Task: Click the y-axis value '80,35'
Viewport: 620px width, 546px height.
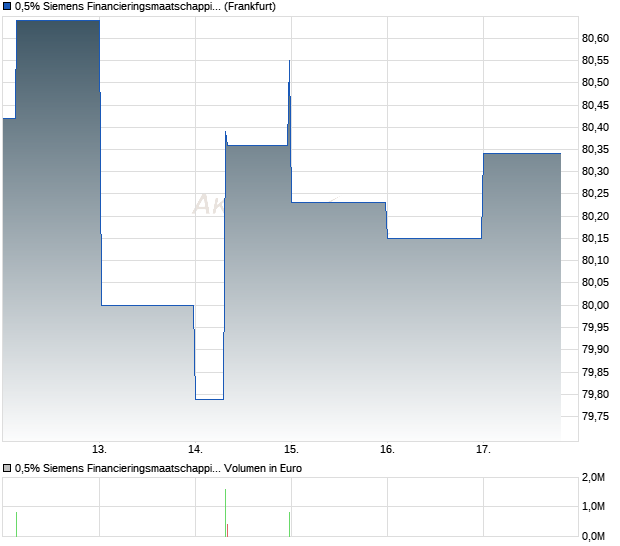Action: tap(595, 149)
